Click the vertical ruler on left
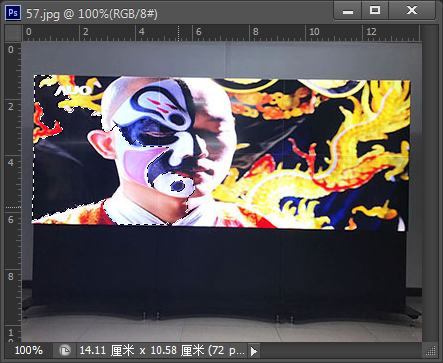The width and height of the screenshot is (443, 363). pos(13,191)
